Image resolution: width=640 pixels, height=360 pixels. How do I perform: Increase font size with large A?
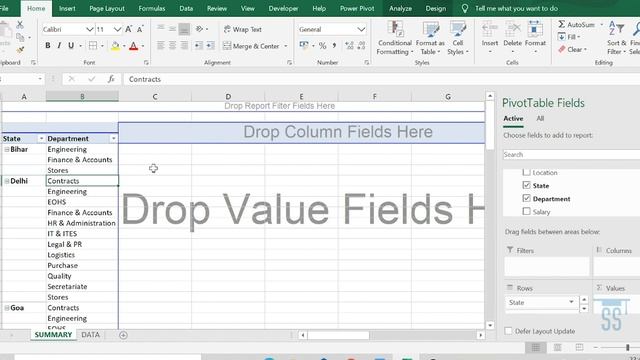pos(129,29)
